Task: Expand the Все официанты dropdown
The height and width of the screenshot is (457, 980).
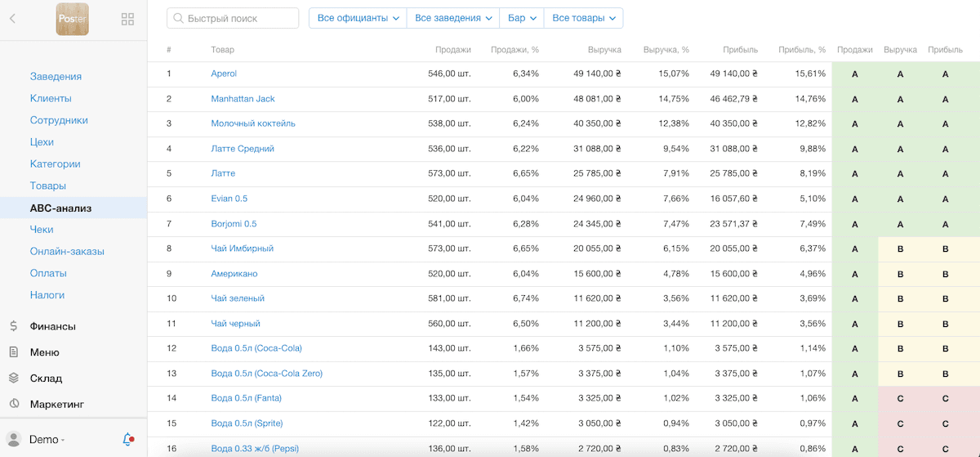Action: (358, 18)
